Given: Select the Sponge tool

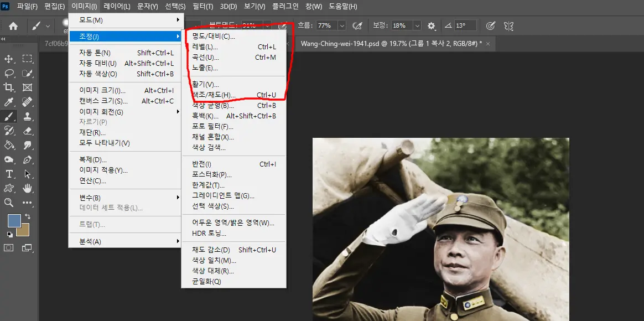Looking at the screenshot, I should click(9, 159).
